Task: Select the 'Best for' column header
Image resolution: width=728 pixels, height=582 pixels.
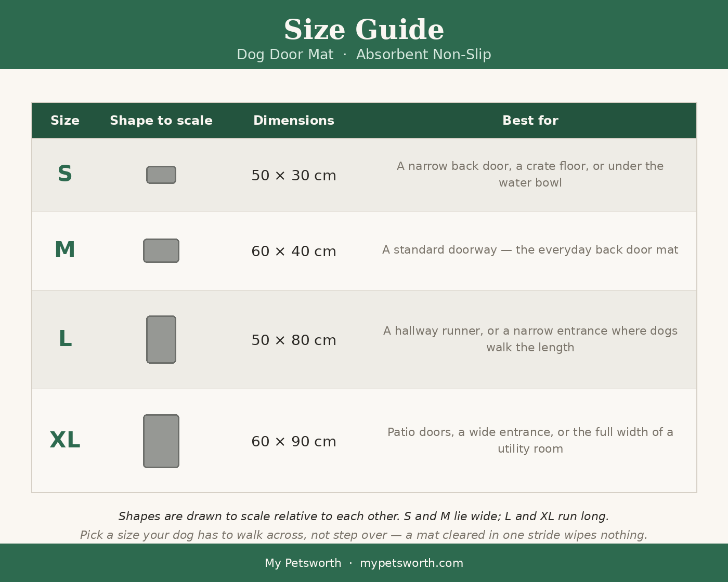Action: [x=530, y=121]
